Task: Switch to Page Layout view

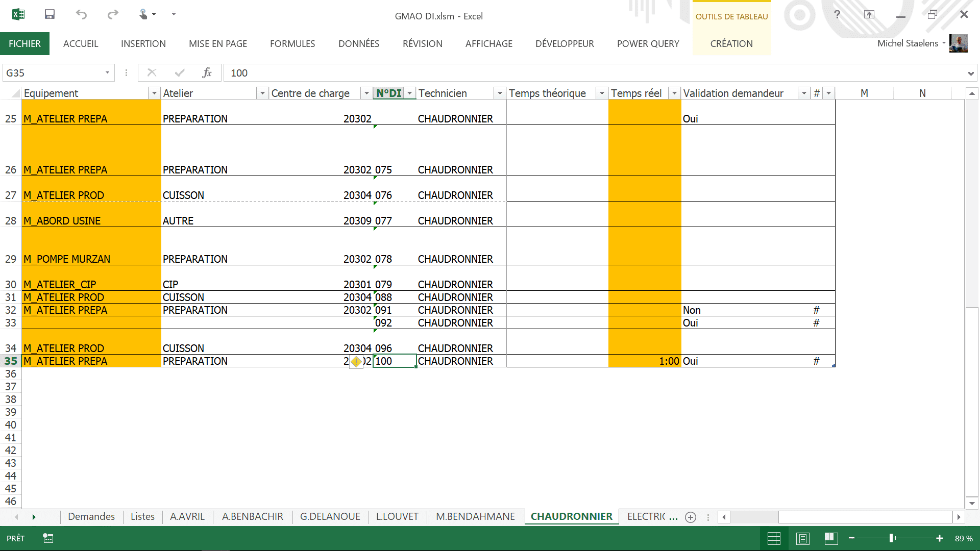Action: tap(802, 538)
